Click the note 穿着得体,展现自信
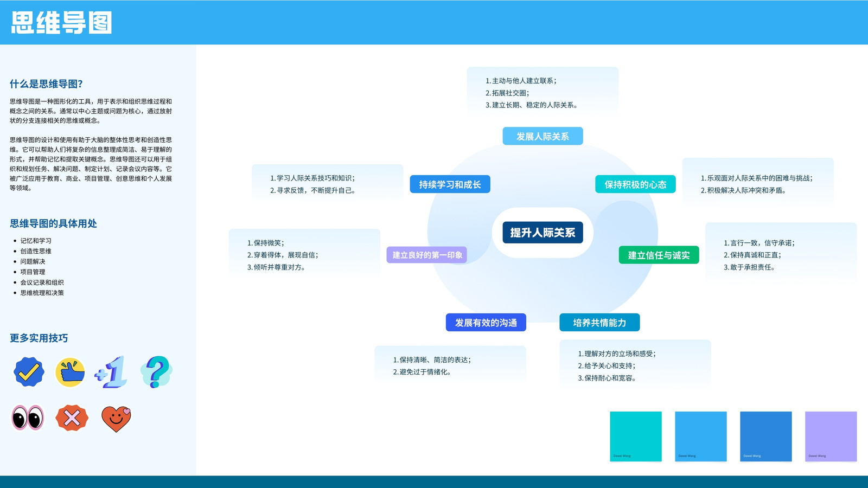The width and height of the screenshot is (868, 488). pos(283,255)
